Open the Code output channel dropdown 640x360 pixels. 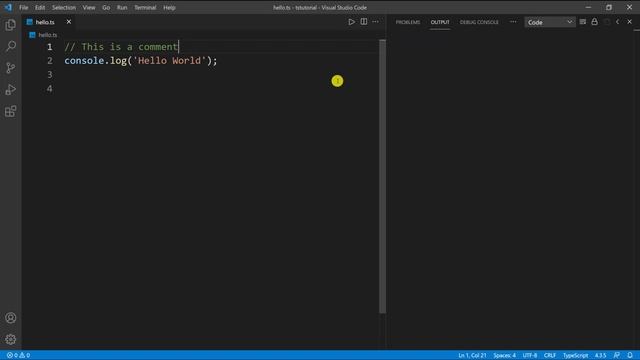tap(550, 22)
